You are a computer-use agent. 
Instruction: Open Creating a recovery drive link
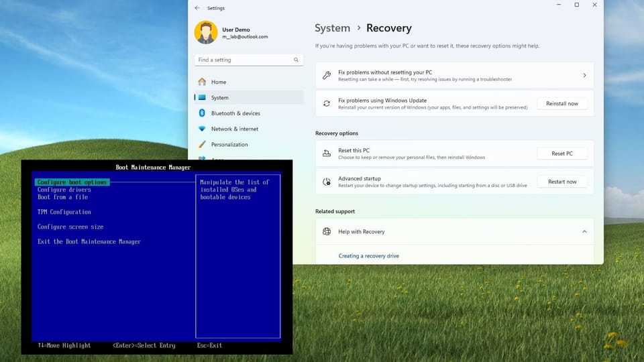[368, 255]
